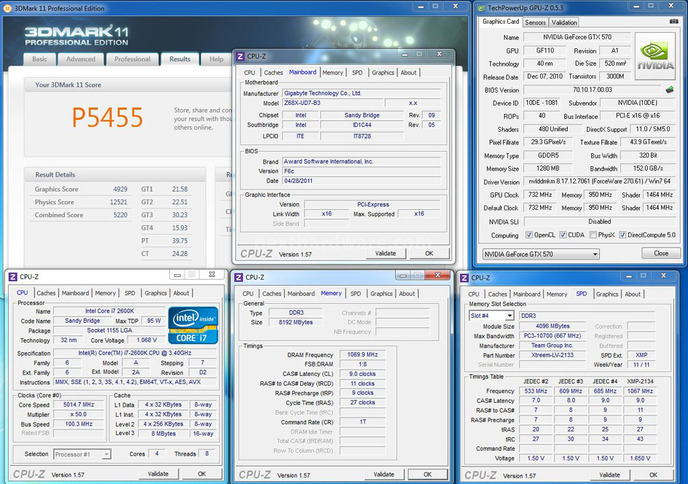Open the About tab in CPU-Z Mainboard window
This screenshot has height=484, width=688.
click(408, 73)
